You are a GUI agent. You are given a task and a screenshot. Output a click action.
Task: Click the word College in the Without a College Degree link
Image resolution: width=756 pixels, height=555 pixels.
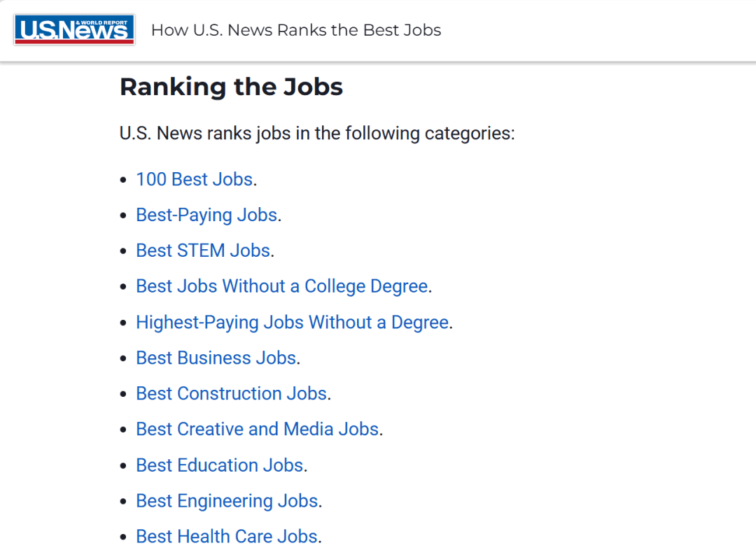[x=335, y=286]
